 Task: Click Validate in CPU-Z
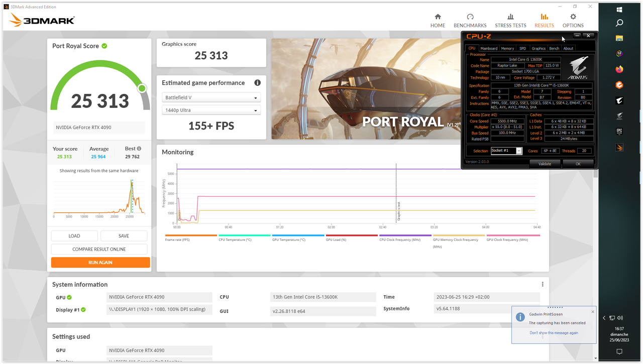click(x=545, y=164)
